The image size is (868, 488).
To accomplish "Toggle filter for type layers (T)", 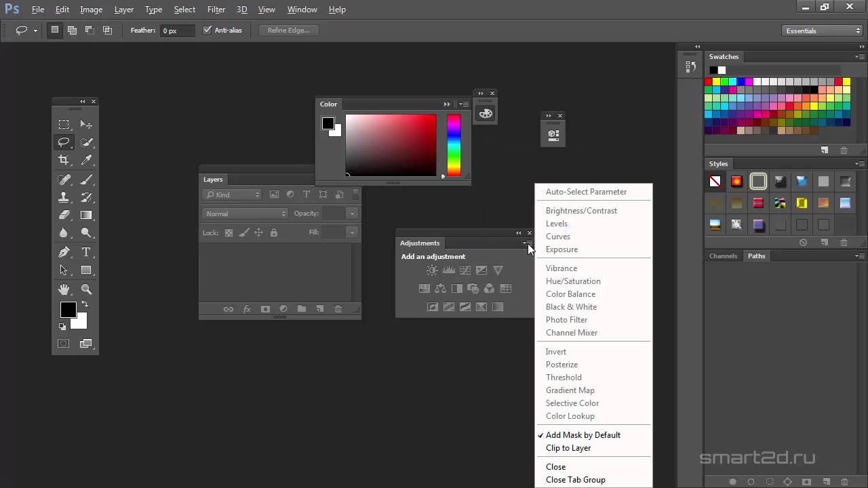I will [307, 195].
